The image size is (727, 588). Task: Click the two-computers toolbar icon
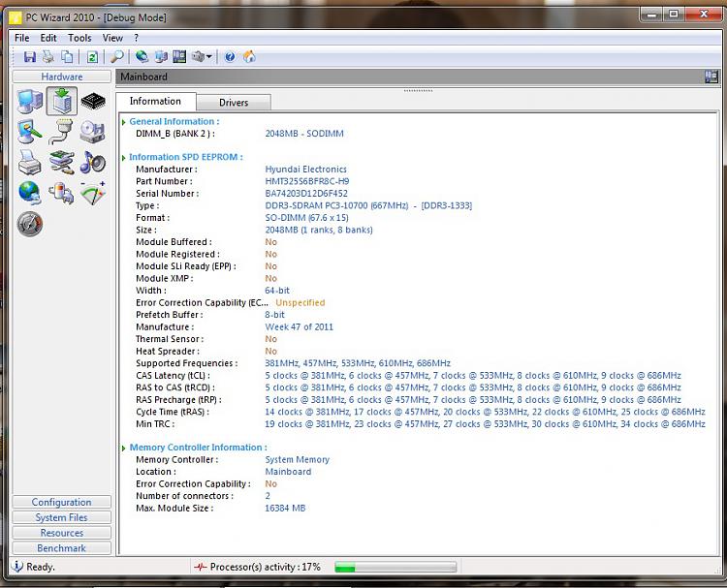click(x=161, y=57)
